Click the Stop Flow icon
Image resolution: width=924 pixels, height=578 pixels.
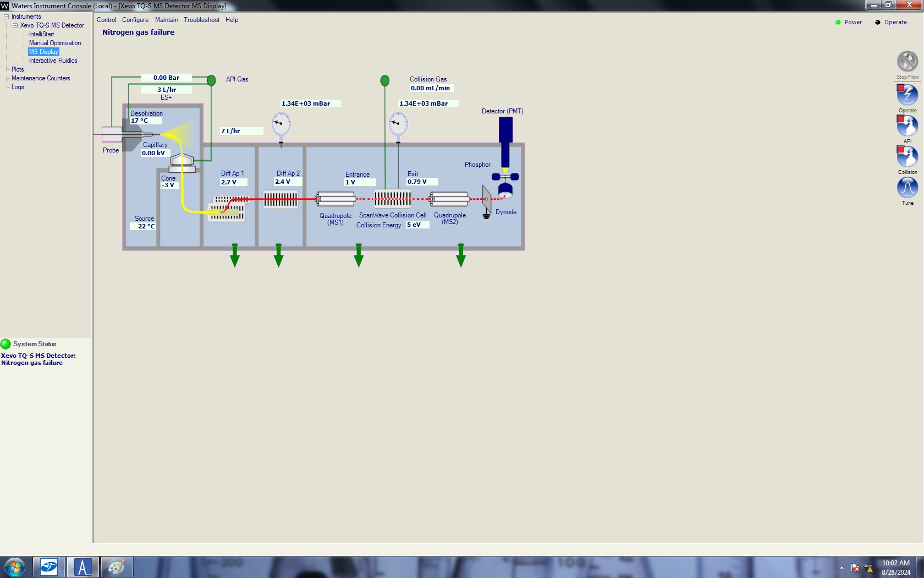pos(908,61)
